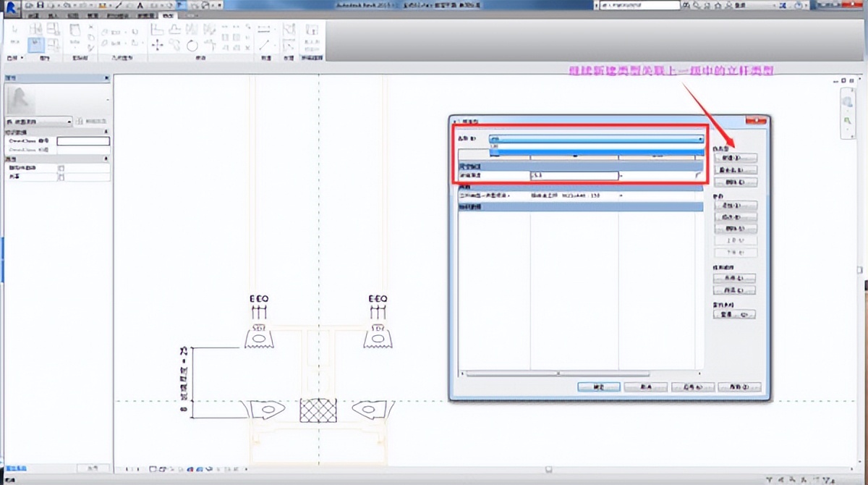The width and height of the screenshot is (868, 485).
Task: Select the Aligned Dimension tool in Measure panel
Action: pos(265,30)
